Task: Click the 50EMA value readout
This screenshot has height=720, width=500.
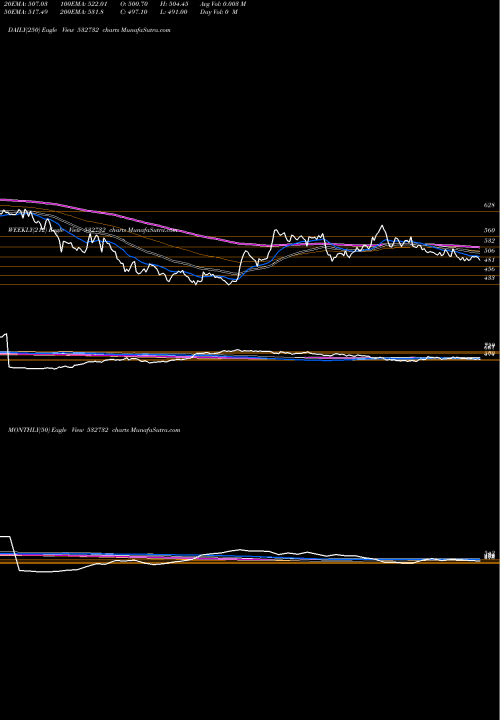Action: (26, 12)
